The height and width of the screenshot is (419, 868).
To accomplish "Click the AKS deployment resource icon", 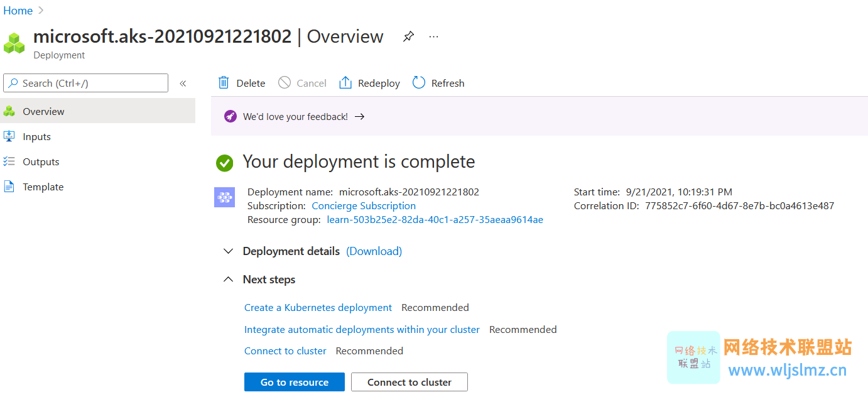I will [x=224, y=197].
